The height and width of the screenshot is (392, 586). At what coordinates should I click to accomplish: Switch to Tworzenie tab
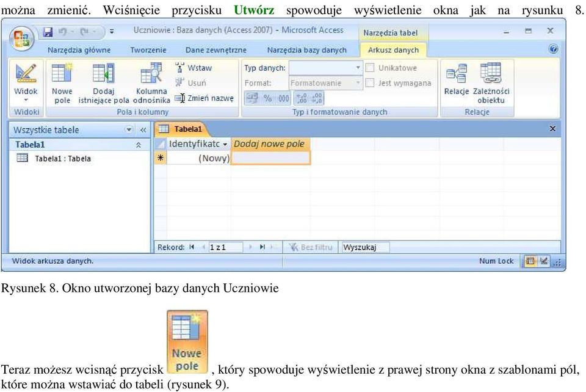click(x=148, y=50)
